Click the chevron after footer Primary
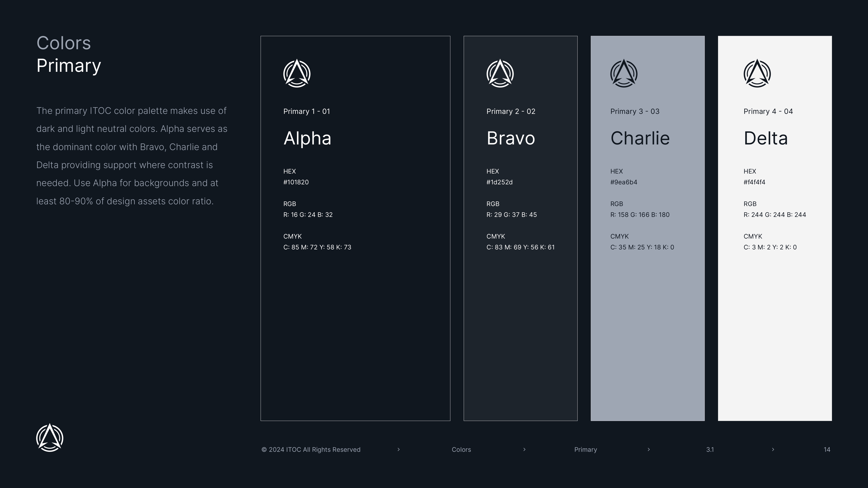The height and width of the screenshot is (488, 868). click(x=649, y=449)
